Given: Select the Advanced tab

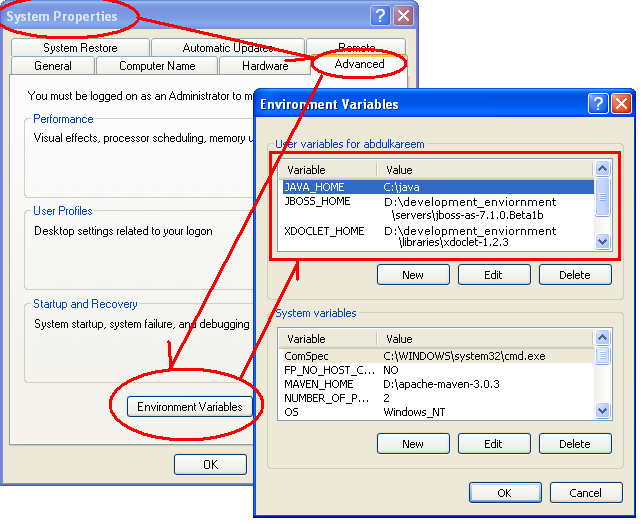Looking at the screenshot, I should 359,64.
